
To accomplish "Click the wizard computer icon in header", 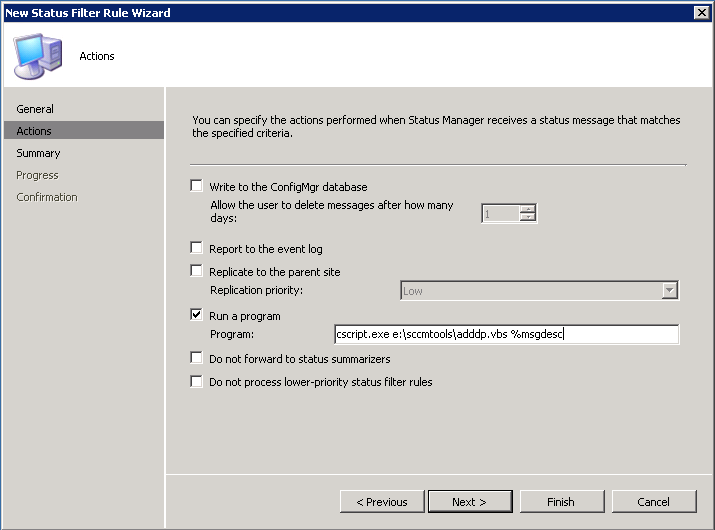I will coord(39,55).
